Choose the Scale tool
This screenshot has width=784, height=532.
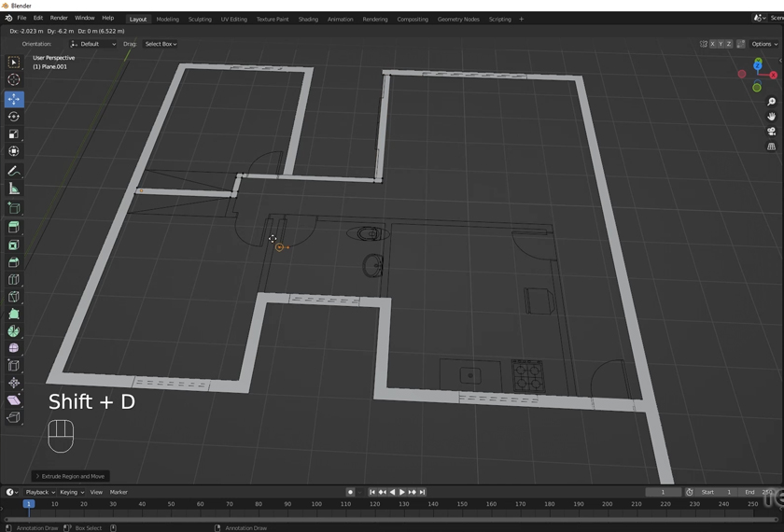[14, 134]
